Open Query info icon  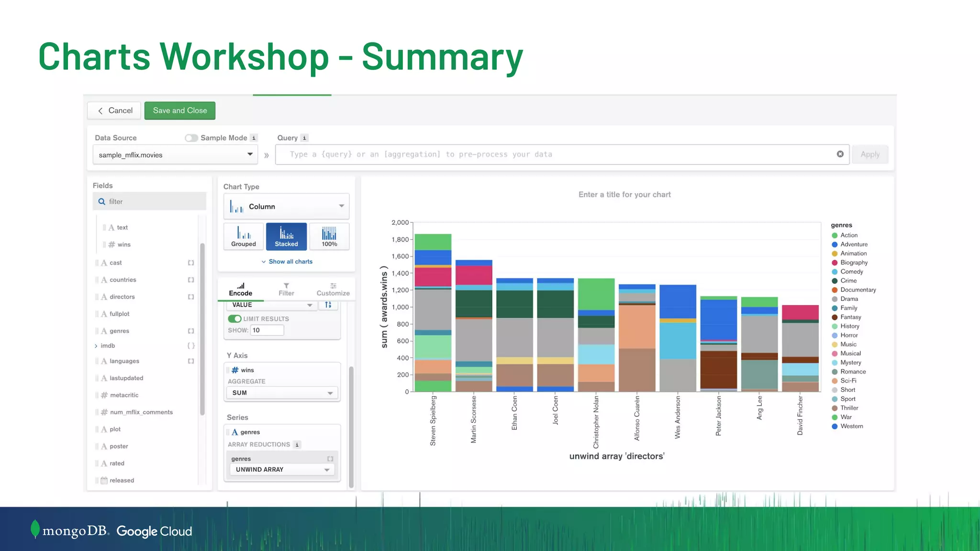[304, 138]
